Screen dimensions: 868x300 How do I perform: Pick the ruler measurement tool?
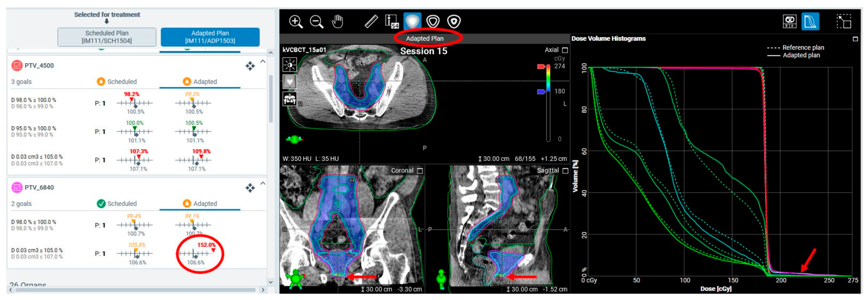pyautogui.click(x=371, y=22)
